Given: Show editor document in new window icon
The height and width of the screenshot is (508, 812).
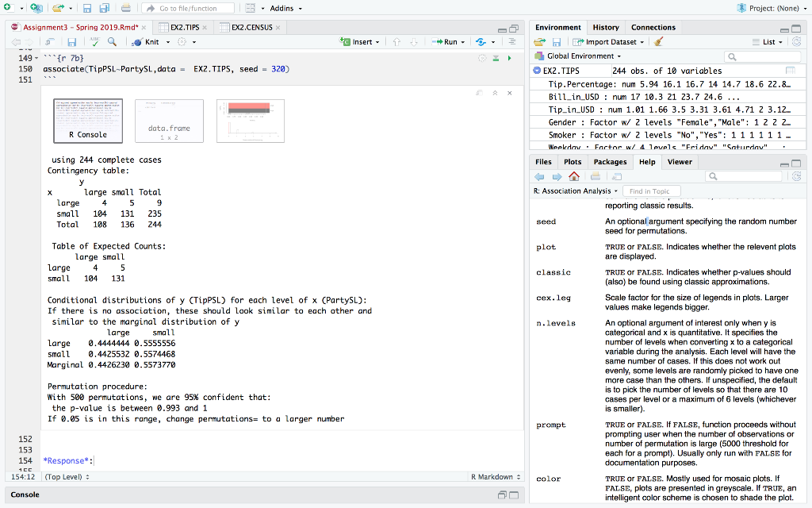Looking at the screenshot, I should [50, 42].
